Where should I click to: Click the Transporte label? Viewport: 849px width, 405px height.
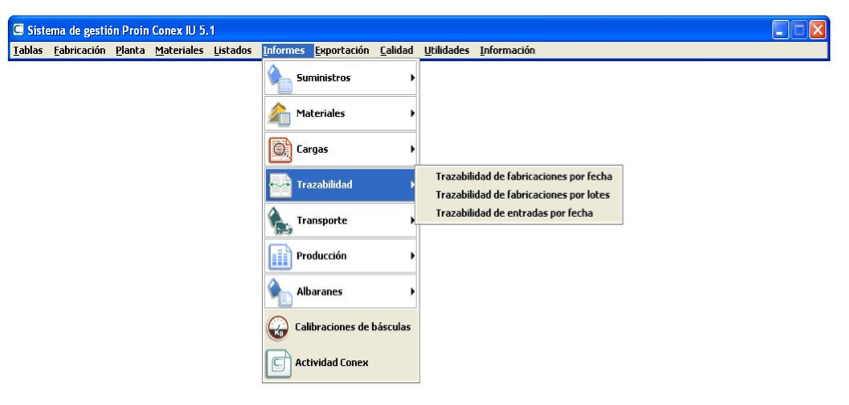(322, 221)
